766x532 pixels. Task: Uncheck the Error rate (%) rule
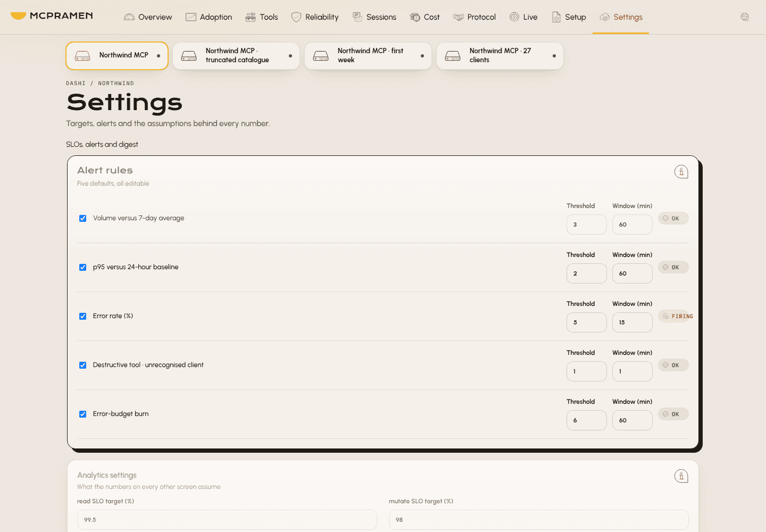coord(83,316)
